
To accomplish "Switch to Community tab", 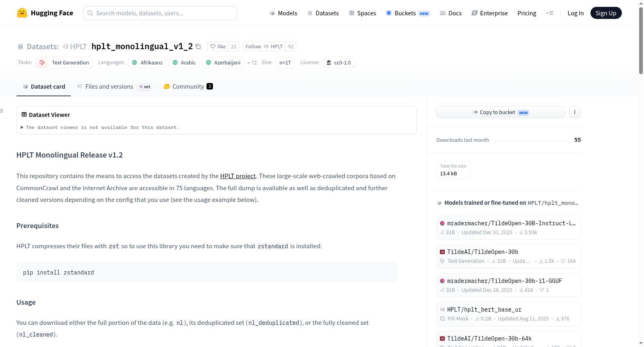I will [x=188, y=86].
